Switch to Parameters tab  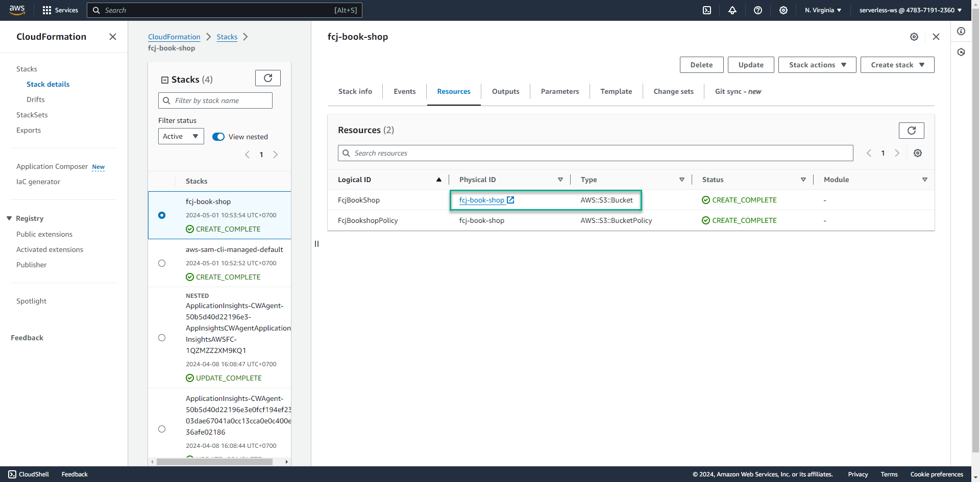tap(560, 91)
